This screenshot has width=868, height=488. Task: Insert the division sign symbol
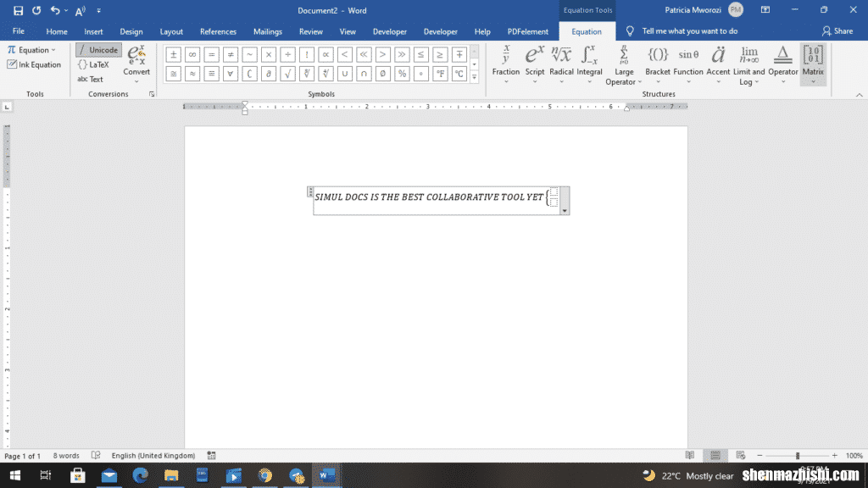pos(287,54)
